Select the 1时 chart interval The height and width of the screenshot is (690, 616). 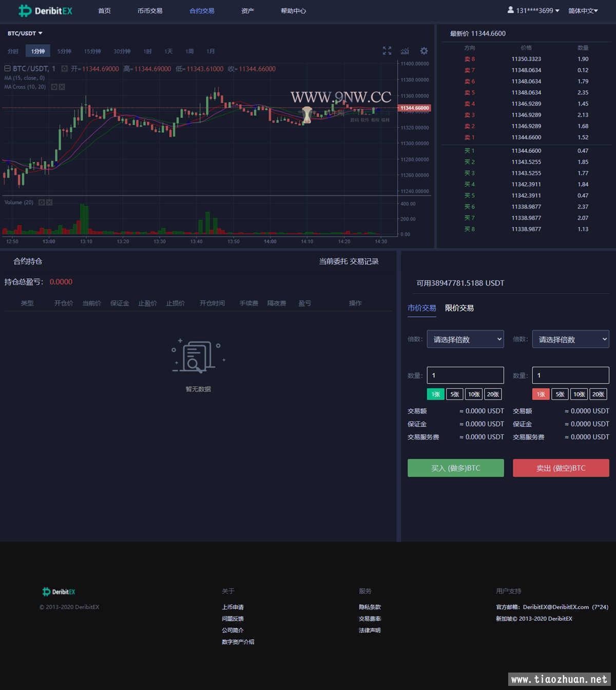[147, 51]
